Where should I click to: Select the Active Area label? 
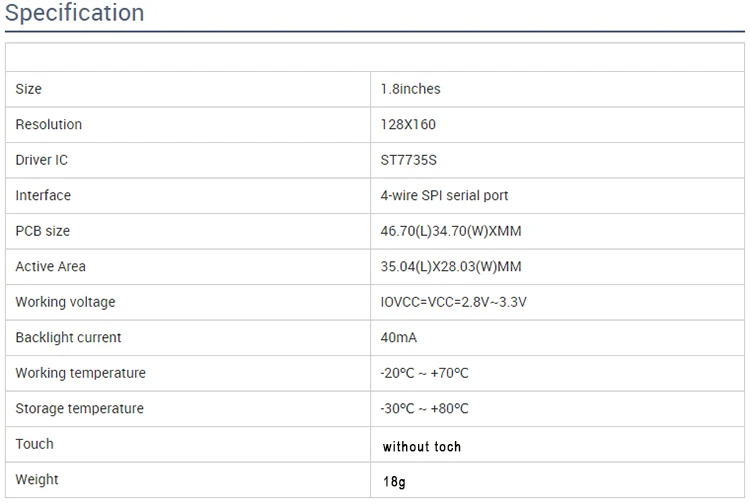(x=51, y=267)
